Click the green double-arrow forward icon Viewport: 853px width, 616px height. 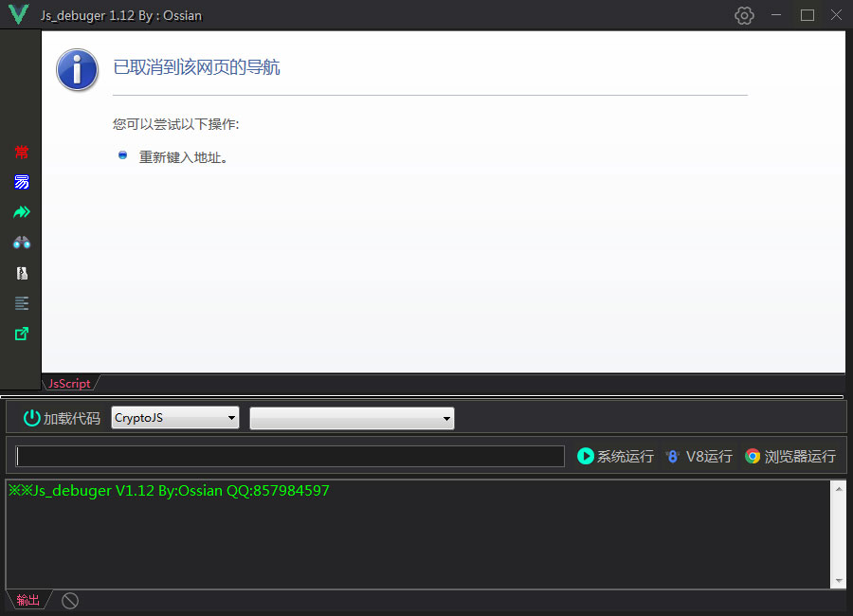pos(21,212)
